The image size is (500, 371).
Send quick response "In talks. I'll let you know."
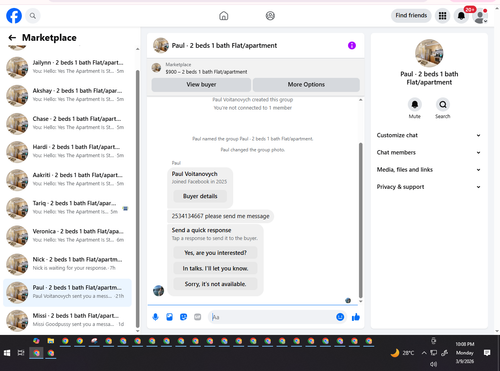coord(215,268)
